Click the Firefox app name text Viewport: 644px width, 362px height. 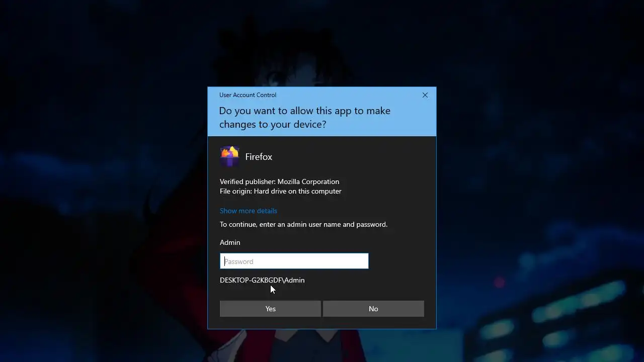pos(259,157)
